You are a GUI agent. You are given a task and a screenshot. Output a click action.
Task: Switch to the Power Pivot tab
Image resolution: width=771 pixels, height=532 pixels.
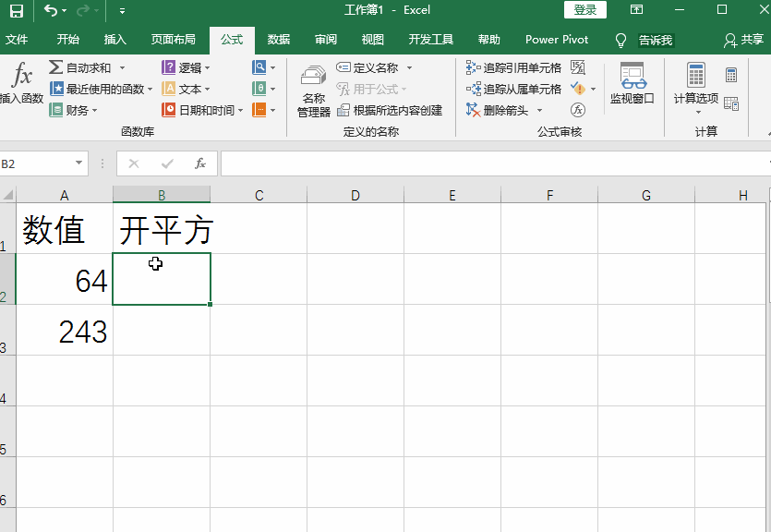coord(557,40)
